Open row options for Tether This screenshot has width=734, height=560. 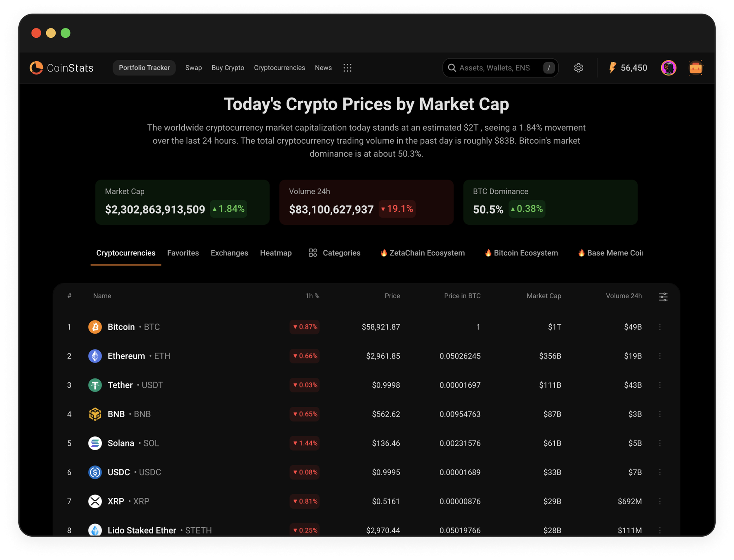(660, 385)
